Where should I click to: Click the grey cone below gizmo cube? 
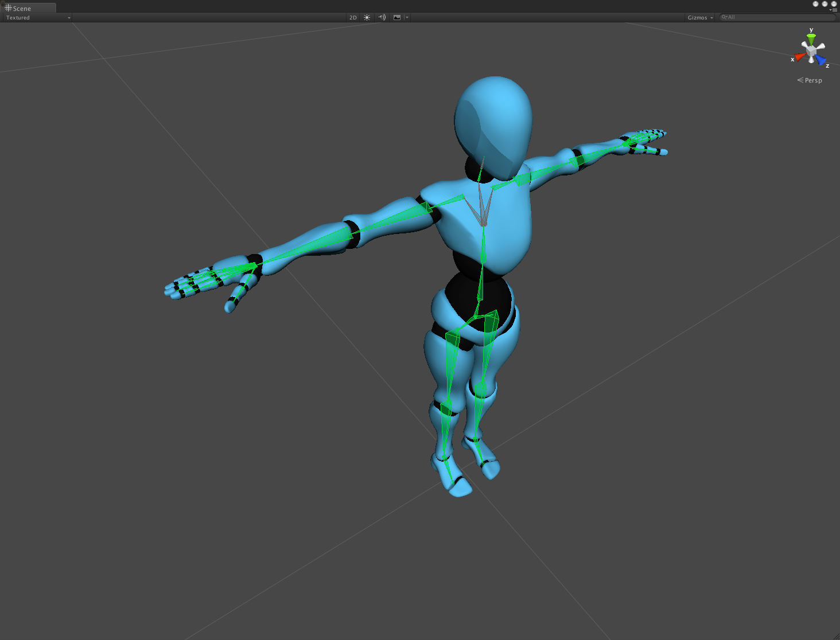[811, 60]
